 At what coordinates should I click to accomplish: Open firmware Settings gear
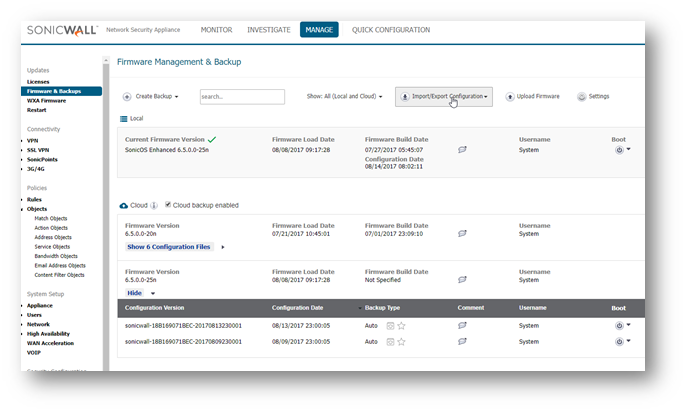(x=581, y=96)
